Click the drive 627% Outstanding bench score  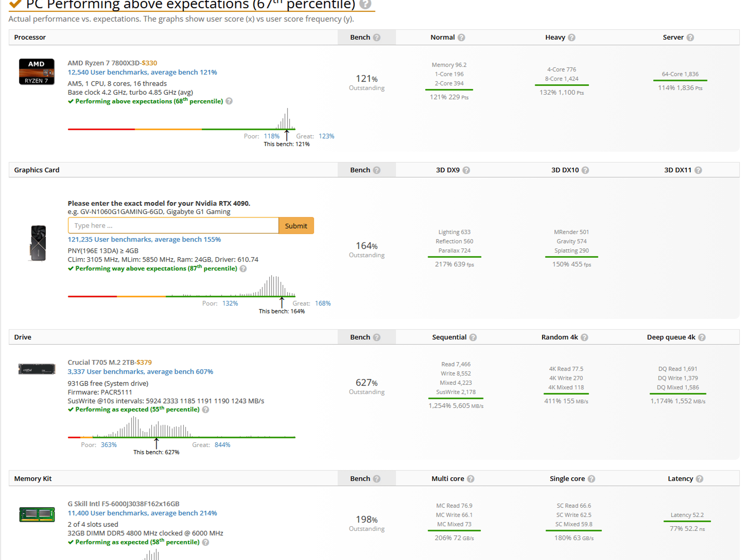pyautogui.click(x=367, y=386)
